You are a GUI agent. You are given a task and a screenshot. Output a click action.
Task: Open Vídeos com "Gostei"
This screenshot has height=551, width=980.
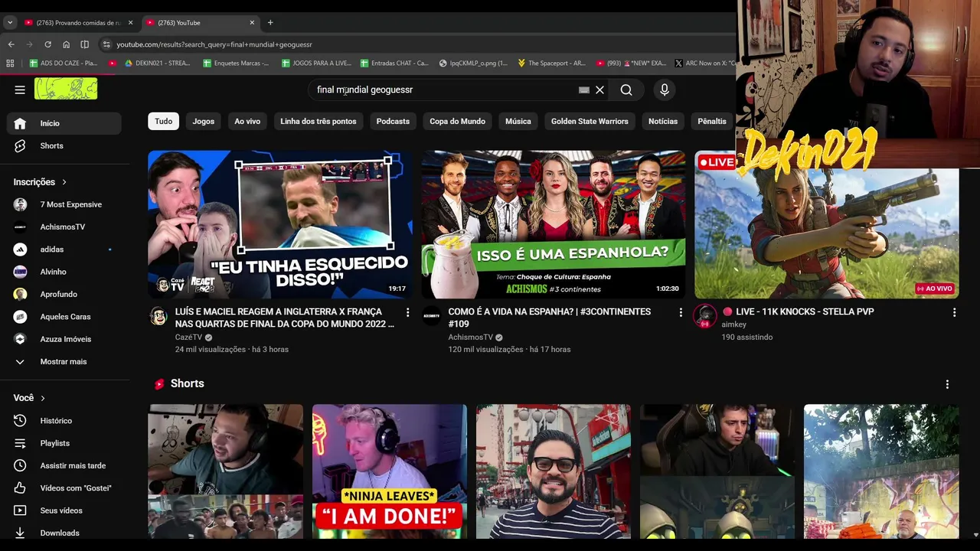pyautogui.click(x=64, y=488)
